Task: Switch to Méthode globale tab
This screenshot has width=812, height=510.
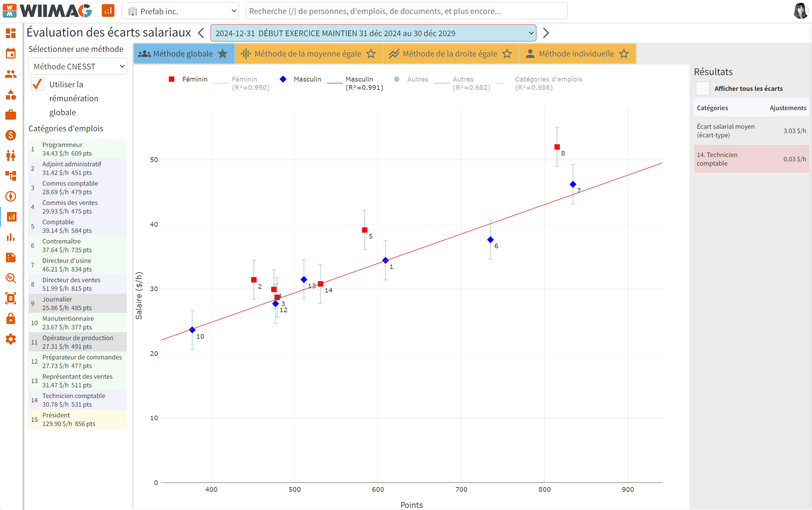Action: (184, 54)
